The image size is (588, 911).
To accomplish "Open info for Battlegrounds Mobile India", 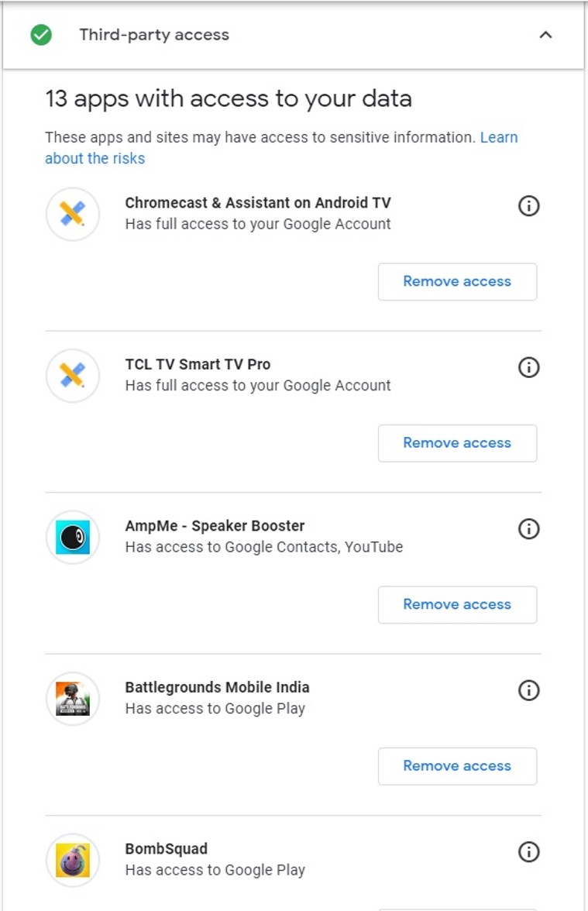I will point(528,690).
